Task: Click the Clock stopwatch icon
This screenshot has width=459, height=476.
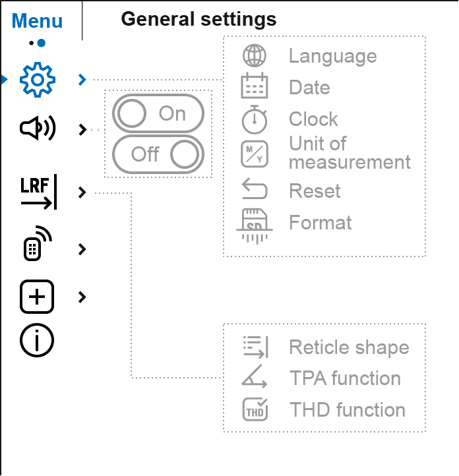Action: [255, 119]
